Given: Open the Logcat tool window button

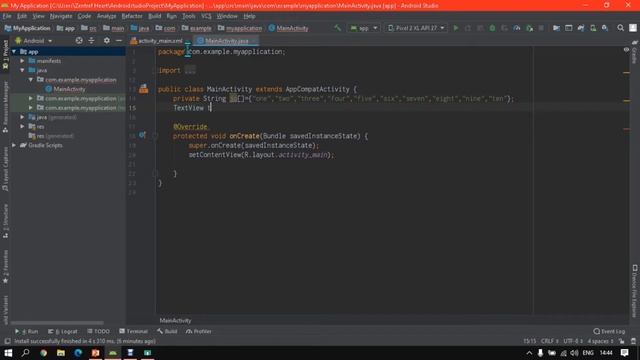Looking at the screenshot, I should pos(63,331).
